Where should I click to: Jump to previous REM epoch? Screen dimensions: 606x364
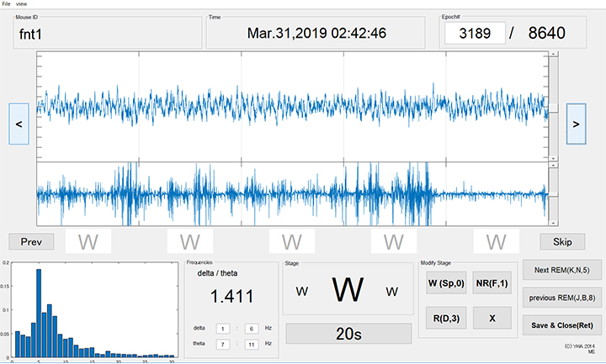tap(559, 297)
